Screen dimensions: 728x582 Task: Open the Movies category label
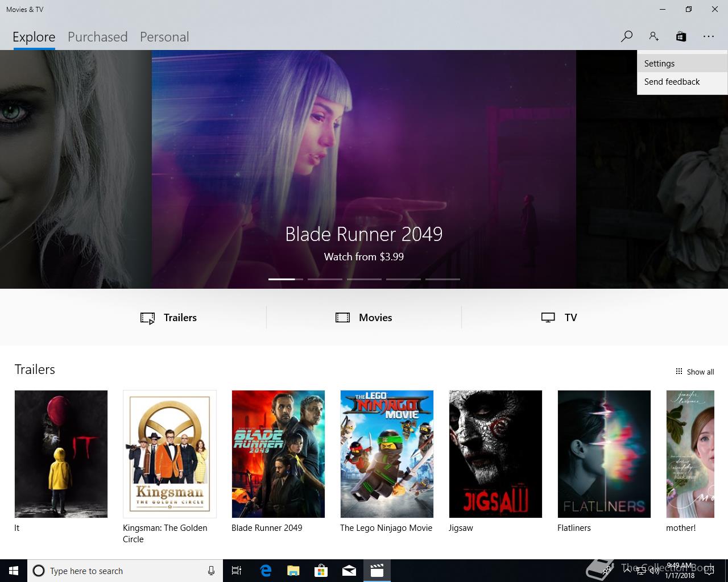pos(375,318)
